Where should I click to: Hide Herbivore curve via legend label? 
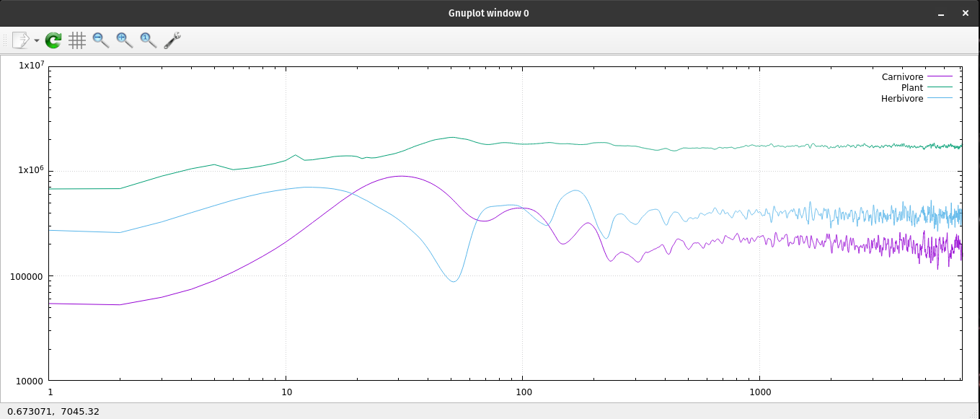coord(901,98)
